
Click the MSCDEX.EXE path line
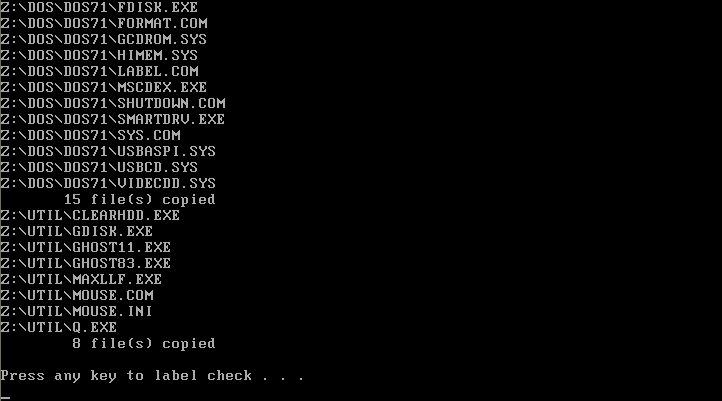click(x=104, y=87)
